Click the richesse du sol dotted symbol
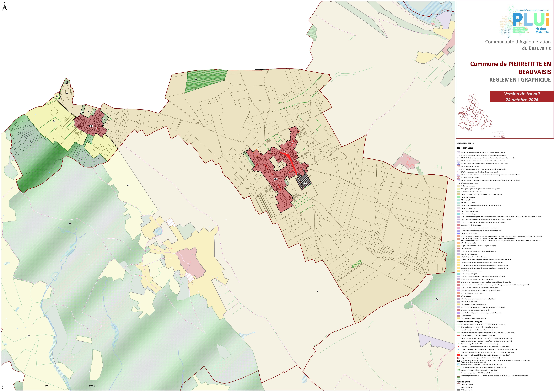This screenshot has width=554, height=392. point(458,376)
